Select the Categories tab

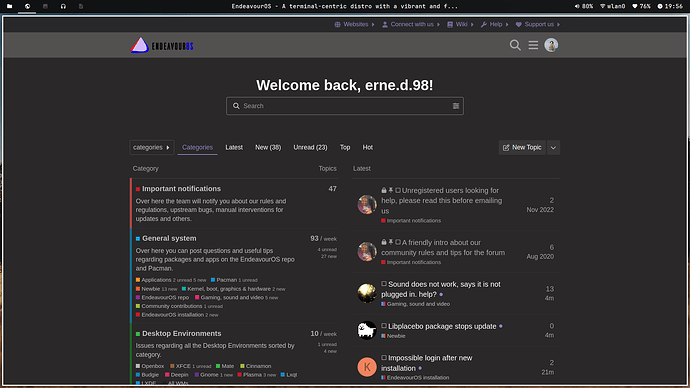197,147
